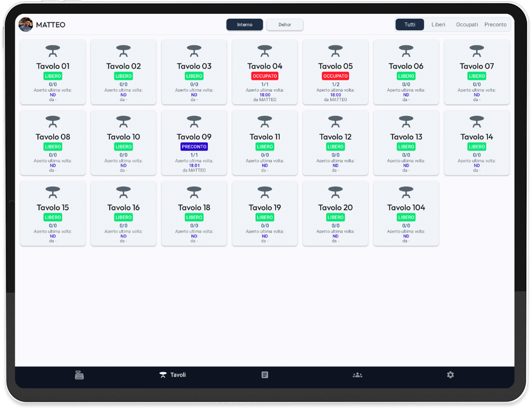Image resolution: width=532 pixels, height=410 pixels.
Task: Click the 18:01 opening time on Tavolo 09
Action: point(194,166)
